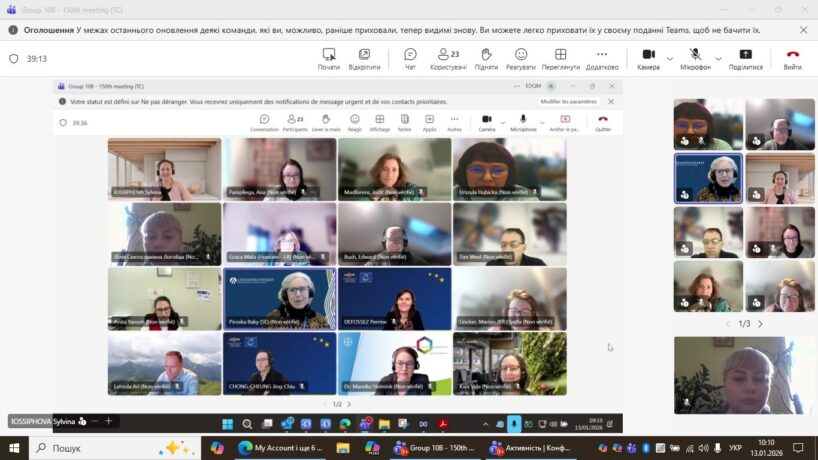Image resolution: width=818 pixels, height=460 pixels.
Task: Click the Windows taskbar search box
Action: [100, 448]
